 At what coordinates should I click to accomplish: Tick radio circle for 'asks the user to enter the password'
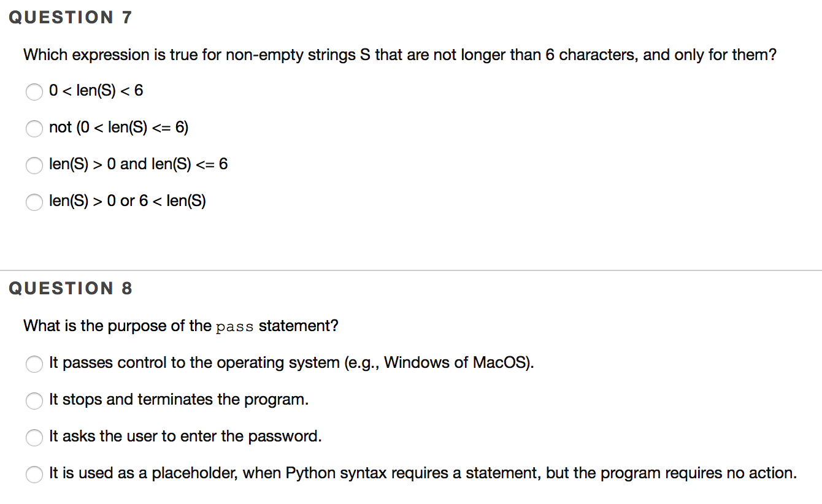[34, 438]
